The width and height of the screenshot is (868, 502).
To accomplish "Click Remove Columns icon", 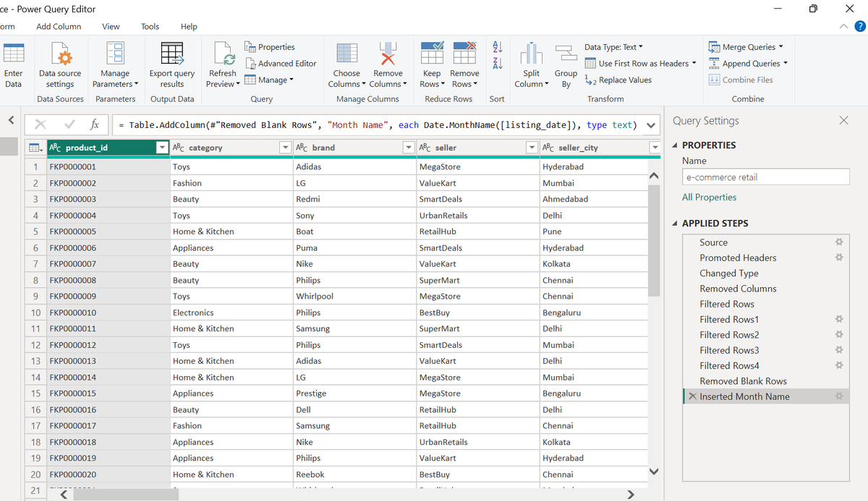I will tap(388, 54).
